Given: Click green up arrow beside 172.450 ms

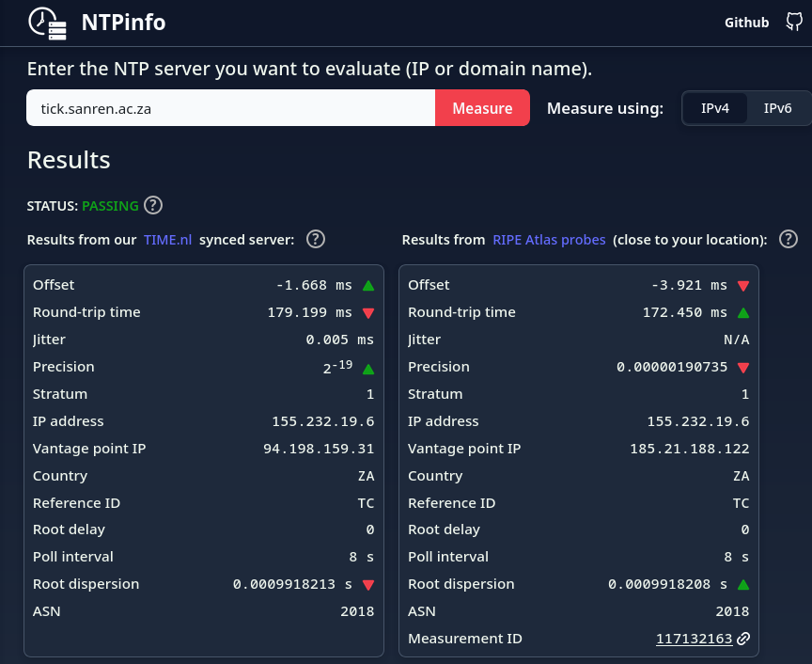Looking at the screenshot, I should [743, 312].
